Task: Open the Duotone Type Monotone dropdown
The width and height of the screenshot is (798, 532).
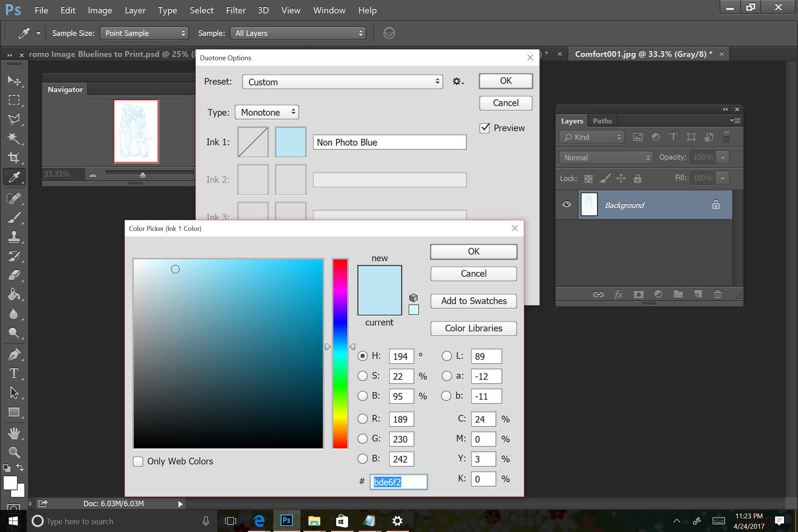Action: point(267,113)
